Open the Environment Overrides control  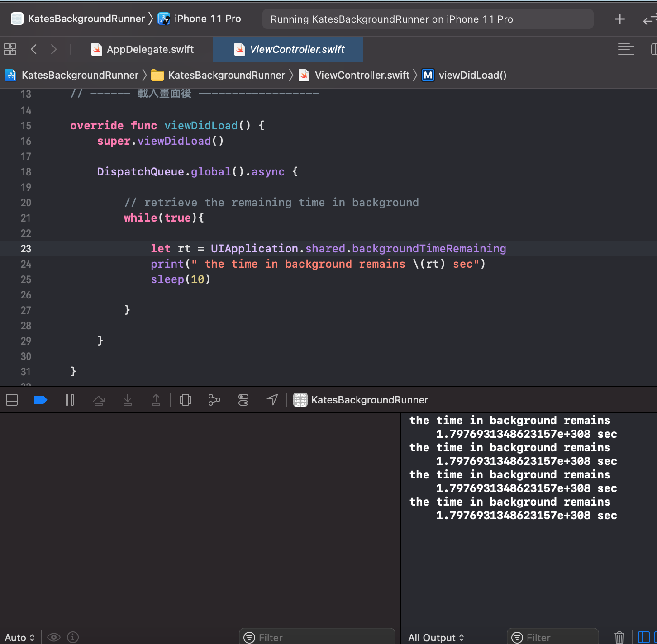coord(243,400)
